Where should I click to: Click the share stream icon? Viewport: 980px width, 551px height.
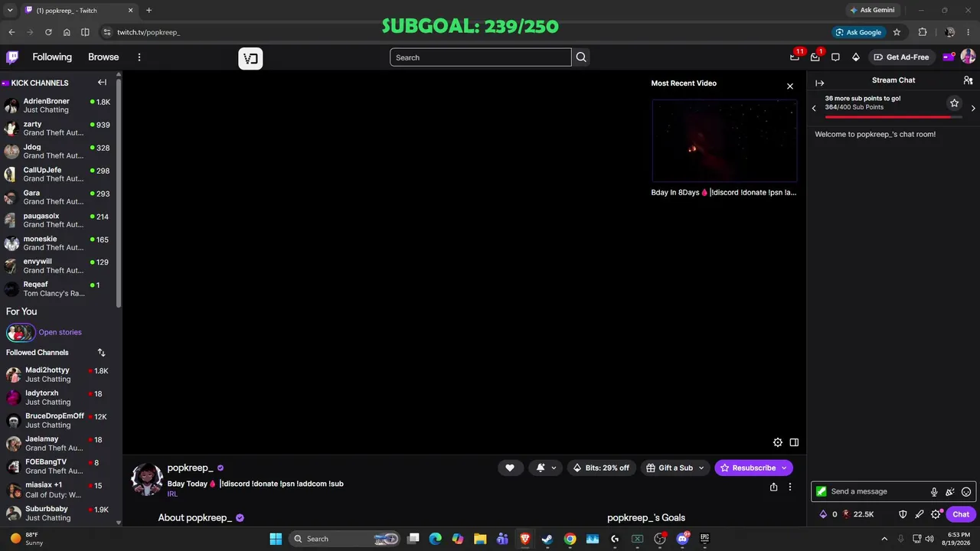[x=773, y=487]
